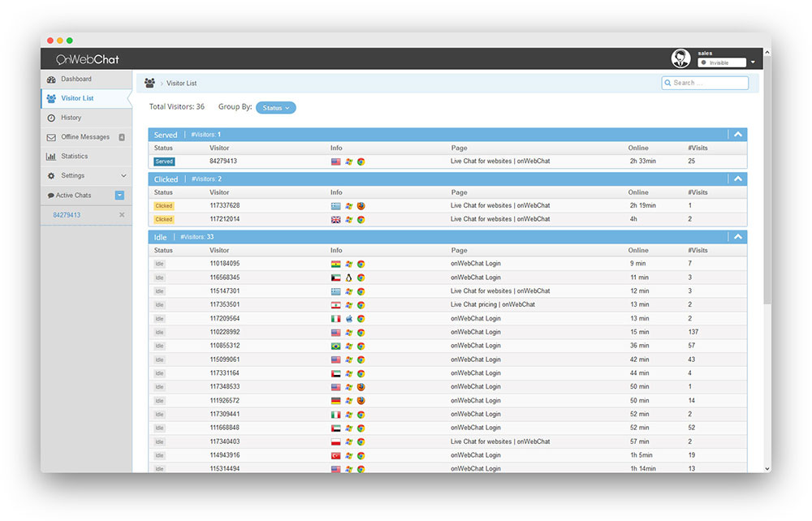Click the Apple OS icon for visitor 117209564
Image resolution: width=812 pixels, height=521 pixels.
[348, 319]
